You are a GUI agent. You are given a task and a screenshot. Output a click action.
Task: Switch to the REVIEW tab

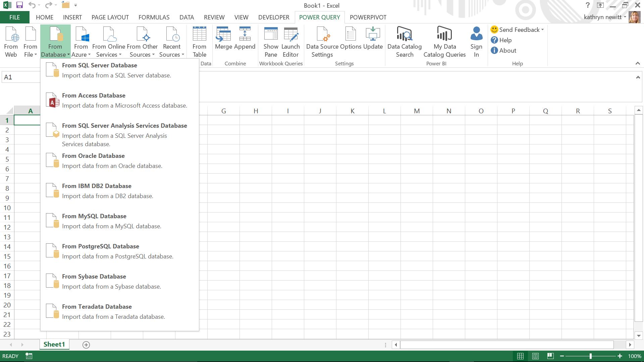(x=214, y=17)
